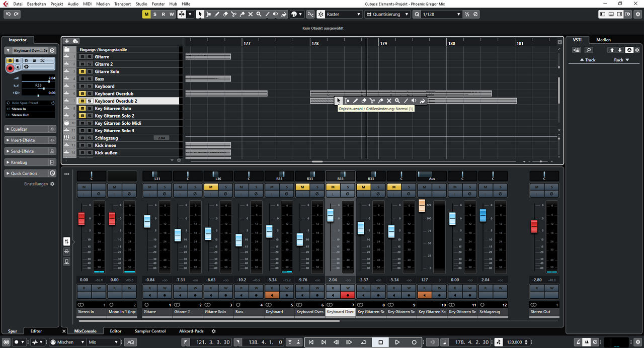The image size is (644, 348).
Task: Toggle the auto-scroll button in toolbar
Action: coord(182,14)
